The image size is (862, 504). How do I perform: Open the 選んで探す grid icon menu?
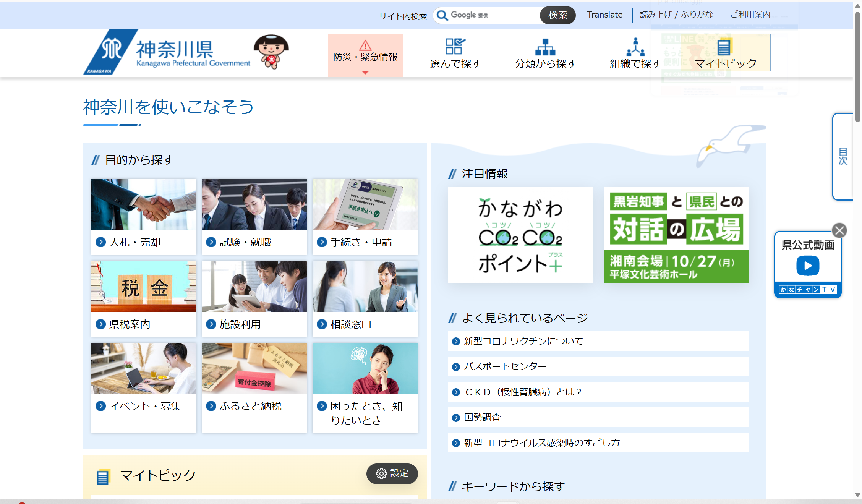pyautogui.click(x=455, y=47)
